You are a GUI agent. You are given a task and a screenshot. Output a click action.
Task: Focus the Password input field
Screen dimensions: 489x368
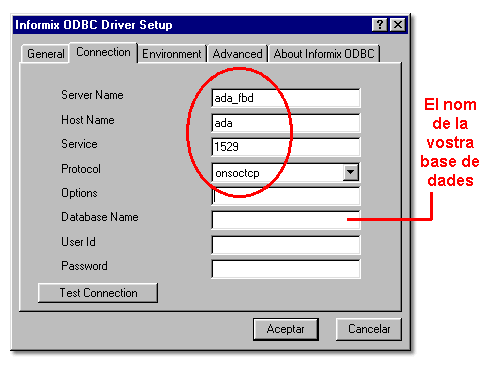tap(286, 269)
